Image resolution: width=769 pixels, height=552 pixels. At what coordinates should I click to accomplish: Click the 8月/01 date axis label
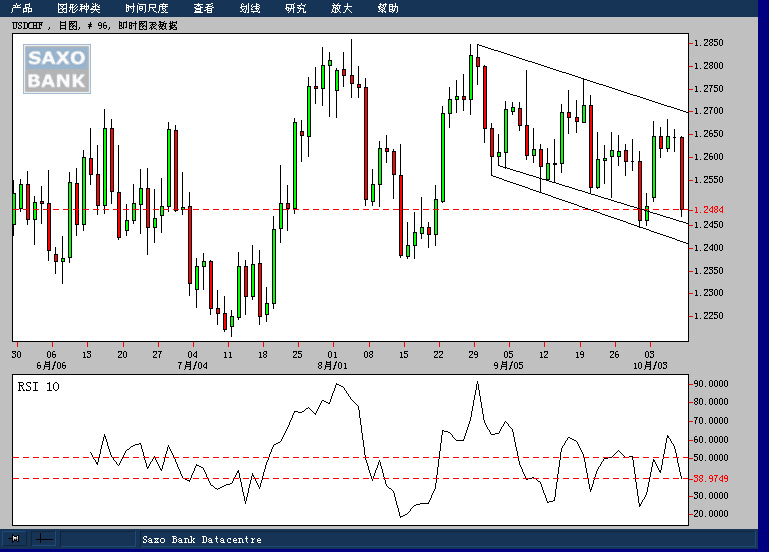[x=333, y=367]
